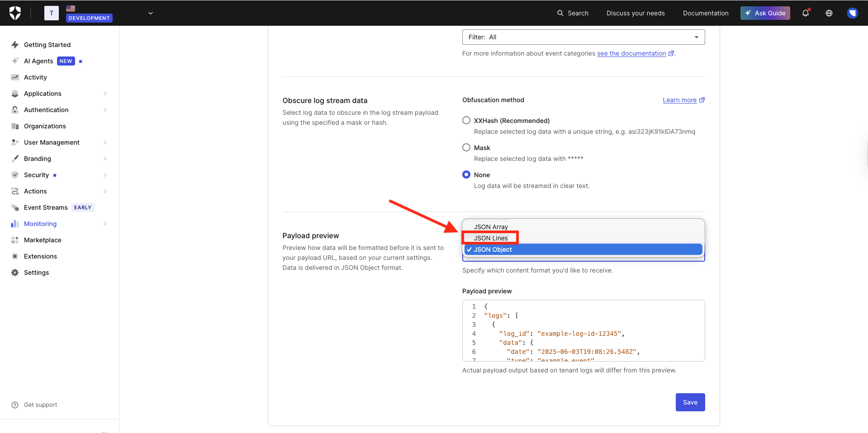Image resolution: width=868 pixels, height=433 pixels.
Task: Expand the Applications sidebar submenu
Action: click(x=105, y=94)
